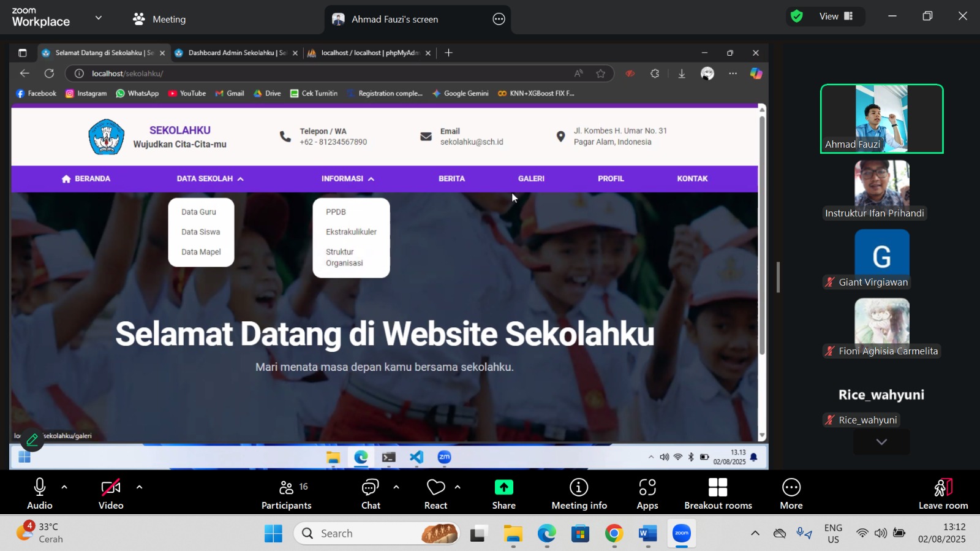Open the Zoom Workplace dropdown chevron
This screenshot has width=980, height=551.
(98, 18)
